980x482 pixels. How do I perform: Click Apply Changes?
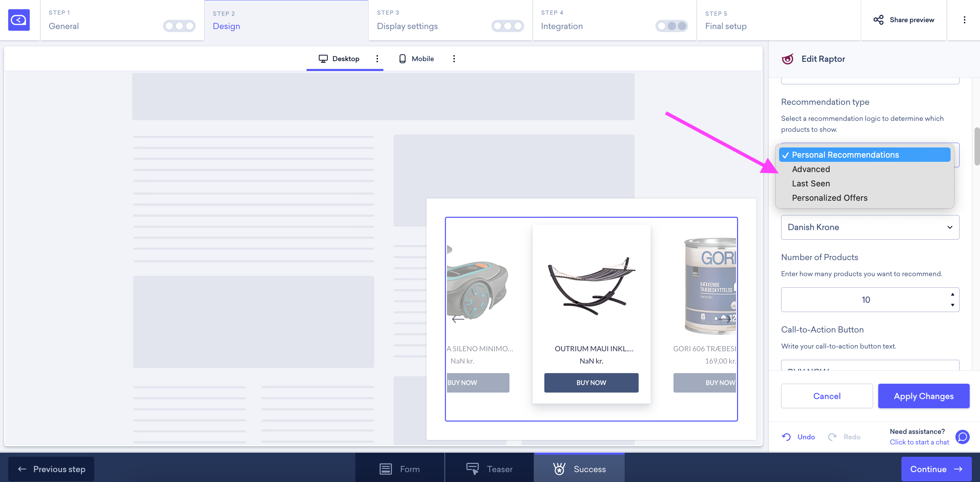[x=923, y=396]
